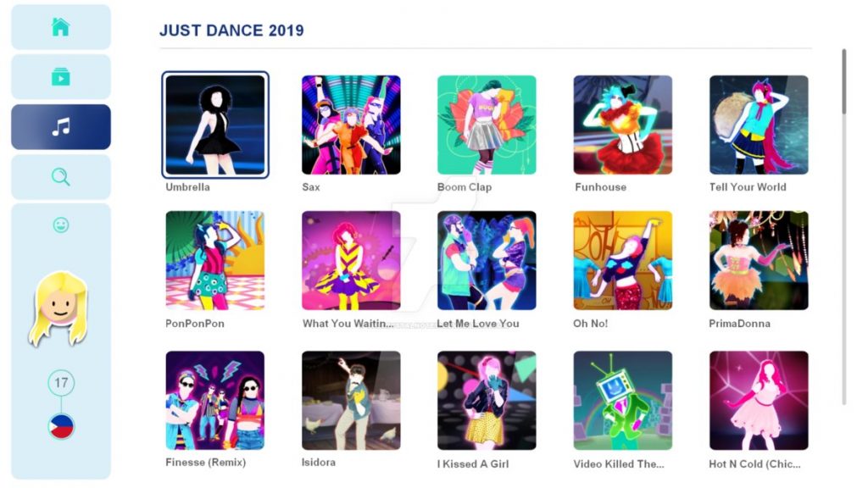Click the level 17 badge
The height and width of the screenshot is (488, 868).
point(61,382)
